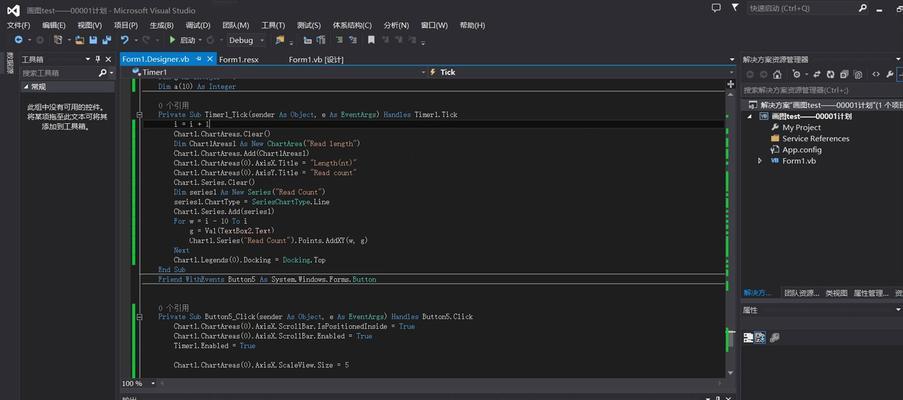Screen dimensions: 903x400
Task: Open the 调试(D) menu
Action: point(198,25)
